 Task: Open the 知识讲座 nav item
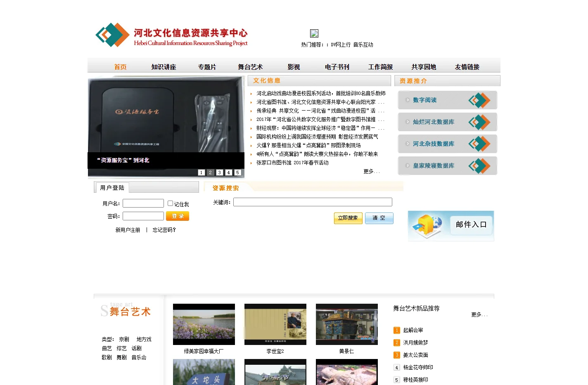(x=164, y=67)
